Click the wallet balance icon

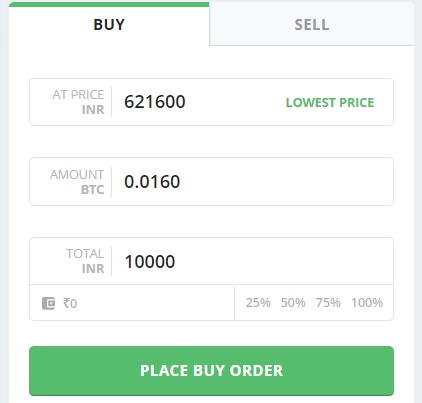point(48,303)
